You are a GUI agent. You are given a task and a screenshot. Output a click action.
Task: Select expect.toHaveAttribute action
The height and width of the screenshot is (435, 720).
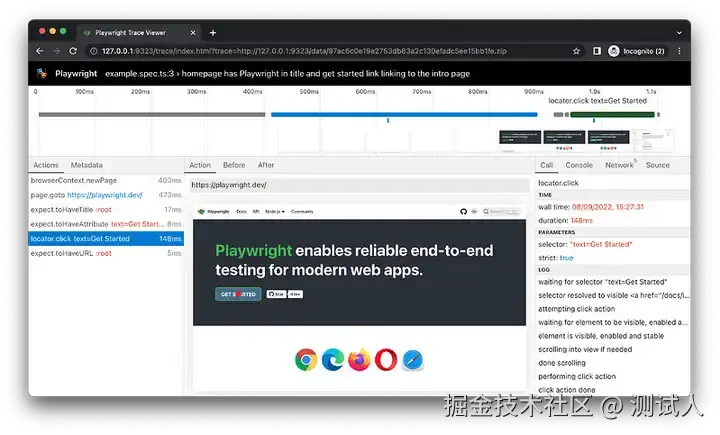coord(106,224)
